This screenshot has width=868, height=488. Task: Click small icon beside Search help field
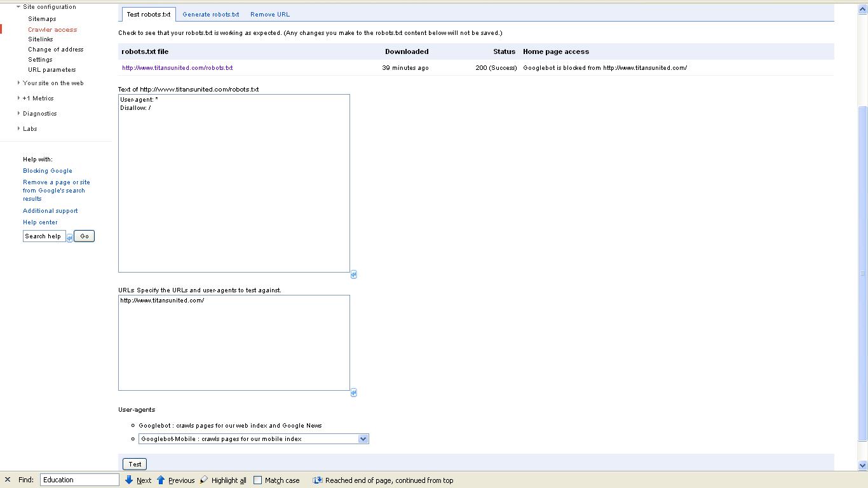(x=70, y=238)
